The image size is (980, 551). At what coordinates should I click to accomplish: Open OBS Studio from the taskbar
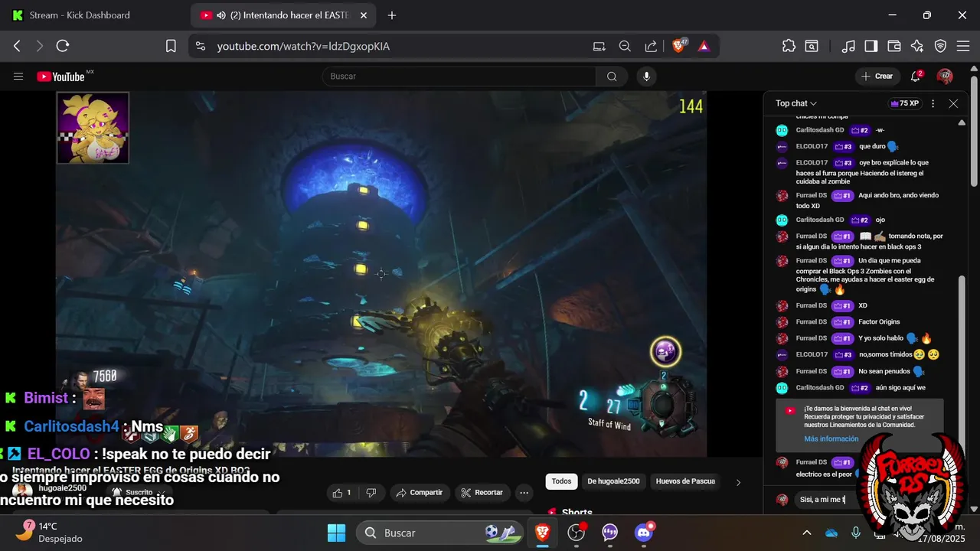pyautogui.click(x=576, y=533)
